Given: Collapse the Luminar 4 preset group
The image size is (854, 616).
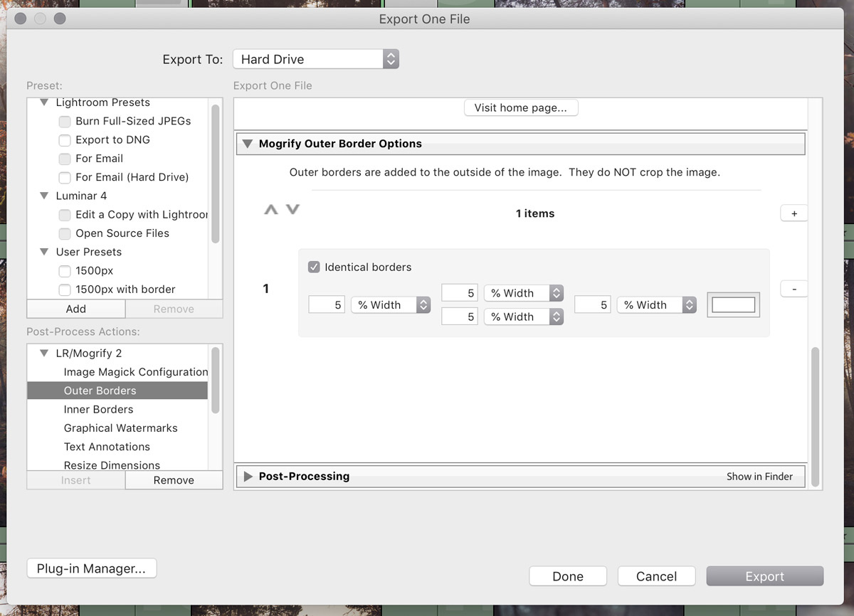Looking at the screenshot, I should coord(46,196).
